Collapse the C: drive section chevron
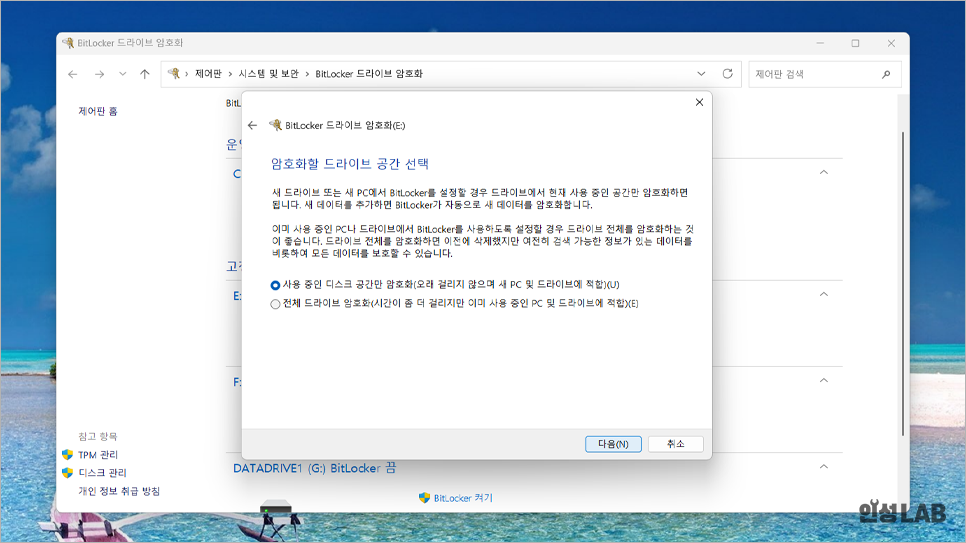 [824, 172]
